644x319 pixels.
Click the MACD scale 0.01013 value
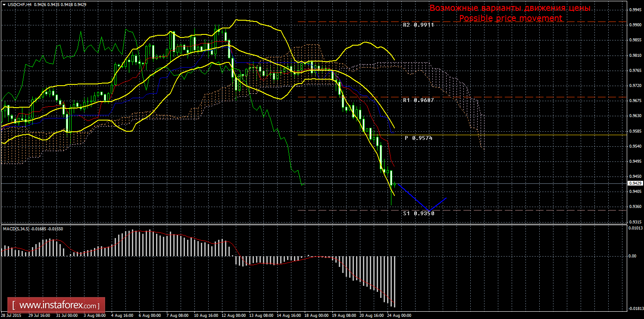635,229
